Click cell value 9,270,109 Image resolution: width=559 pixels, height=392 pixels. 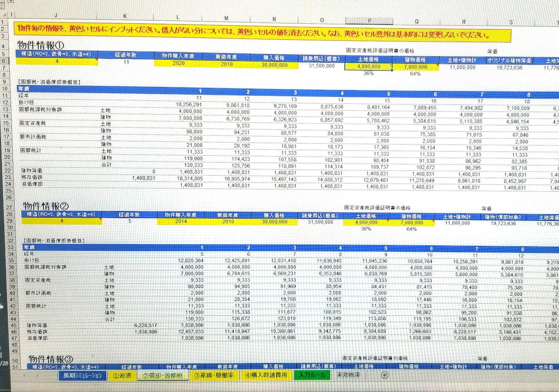285,106
